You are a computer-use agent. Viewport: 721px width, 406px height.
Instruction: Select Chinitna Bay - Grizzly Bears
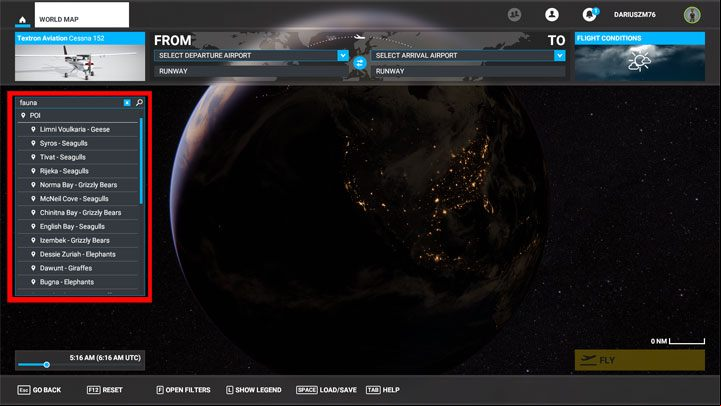[x=78, y=213]
